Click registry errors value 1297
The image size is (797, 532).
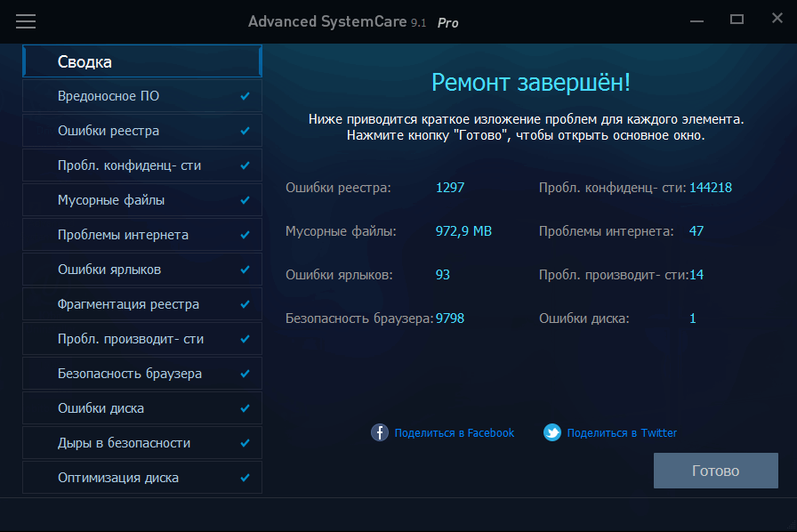(x=450, y=187)
